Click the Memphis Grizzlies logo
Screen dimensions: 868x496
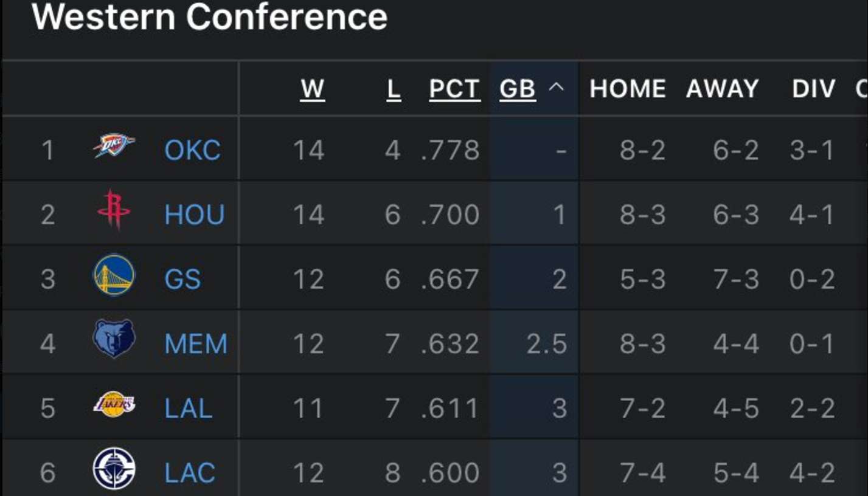coord(114,340)
